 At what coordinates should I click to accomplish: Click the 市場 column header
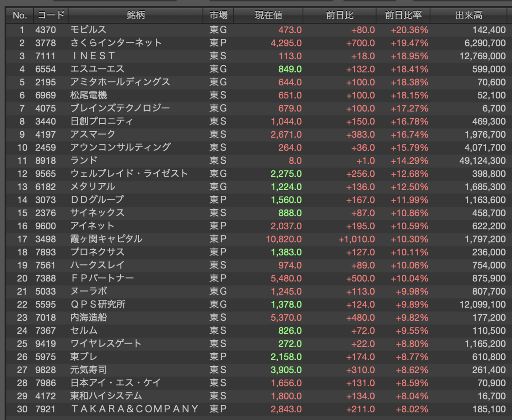tap(218, 15)
